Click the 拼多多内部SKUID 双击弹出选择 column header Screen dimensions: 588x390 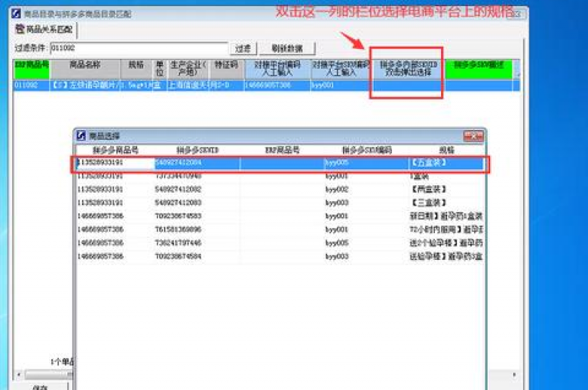[x=408, y=69]
